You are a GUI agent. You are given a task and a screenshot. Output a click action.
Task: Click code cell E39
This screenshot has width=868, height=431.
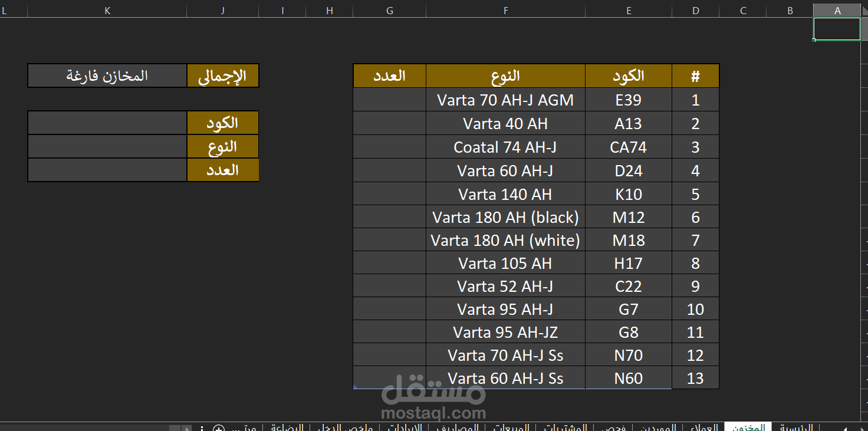(x=629, y=100)
